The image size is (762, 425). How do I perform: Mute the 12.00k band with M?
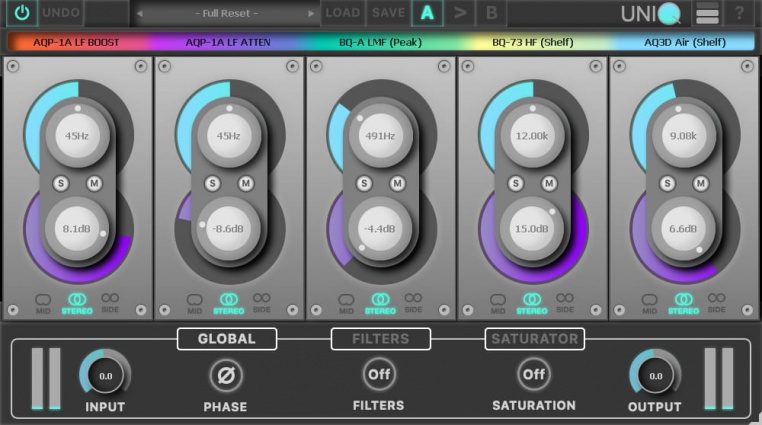(548, 183)
